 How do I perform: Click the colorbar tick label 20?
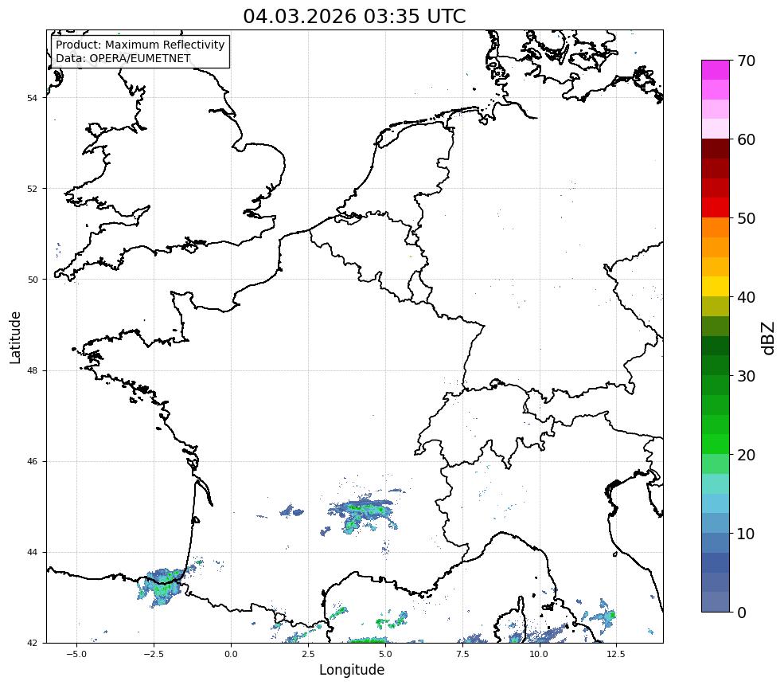coord(746,456)
